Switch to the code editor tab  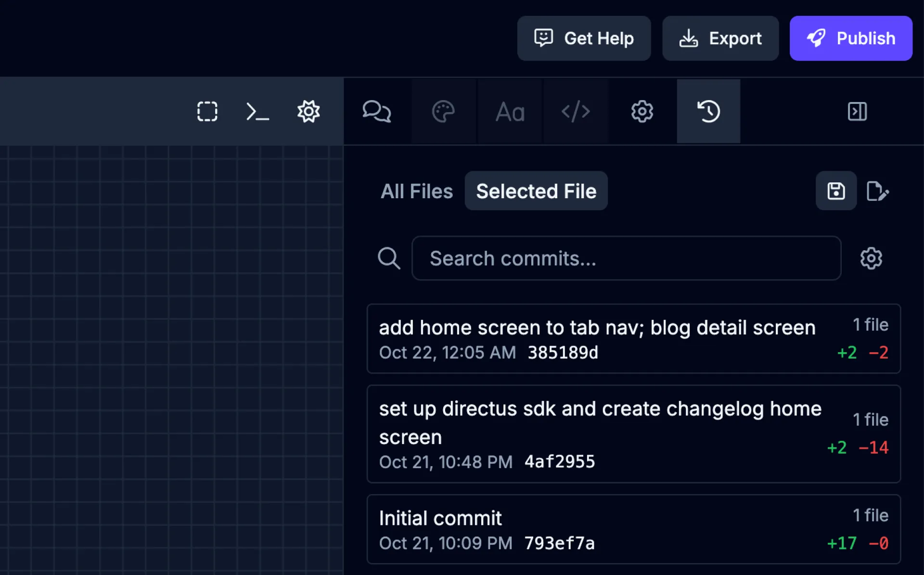click(576, 112)
